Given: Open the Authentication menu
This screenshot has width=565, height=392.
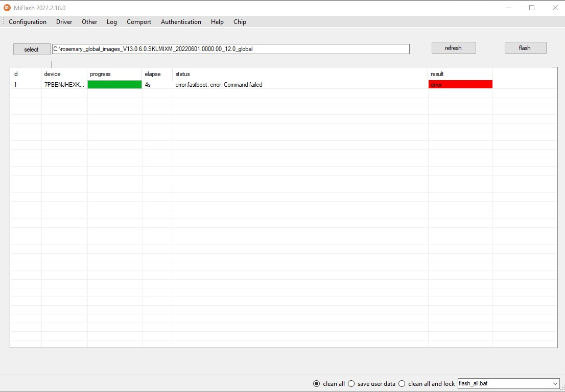Looking at the screenshot, I should click(x=181, y=22).
